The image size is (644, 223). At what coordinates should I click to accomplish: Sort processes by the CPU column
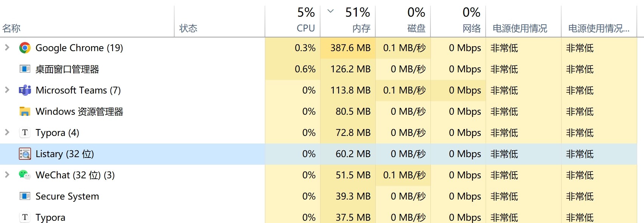(x=293, y=21)
